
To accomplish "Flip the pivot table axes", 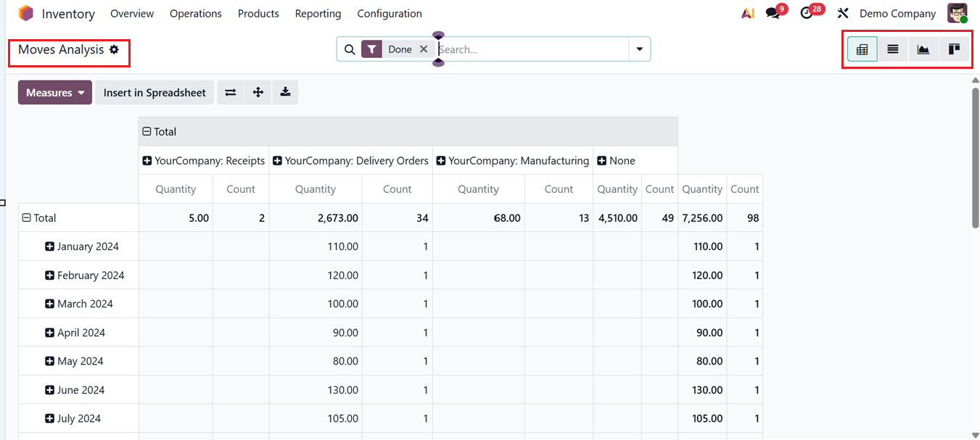I will [x=230, y=92].
